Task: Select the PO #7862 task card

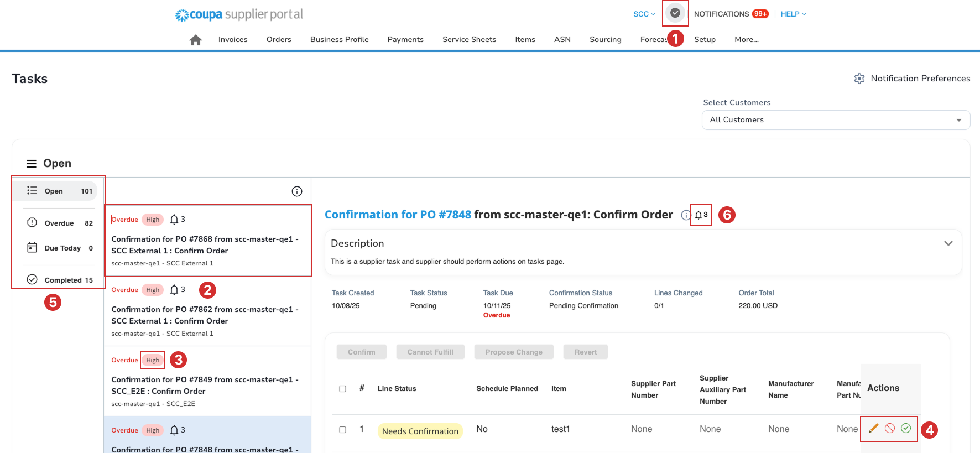Action: click(207, 311)
